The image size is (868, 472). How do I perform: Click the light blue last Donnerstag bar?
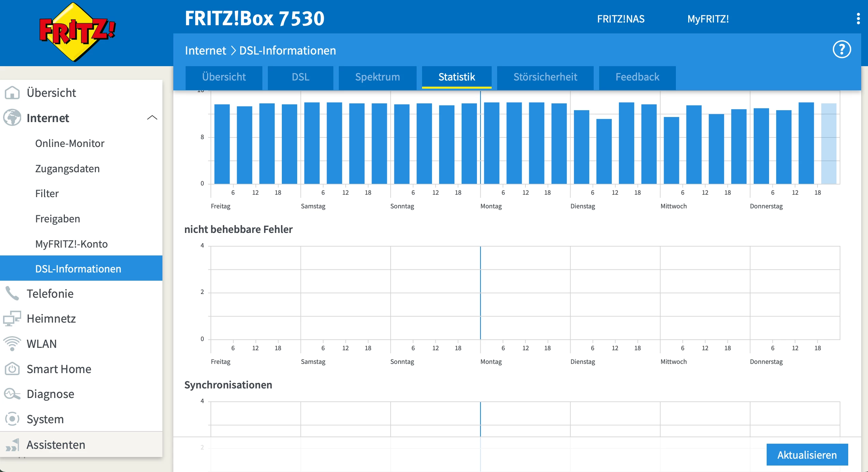tap(828, 143)
